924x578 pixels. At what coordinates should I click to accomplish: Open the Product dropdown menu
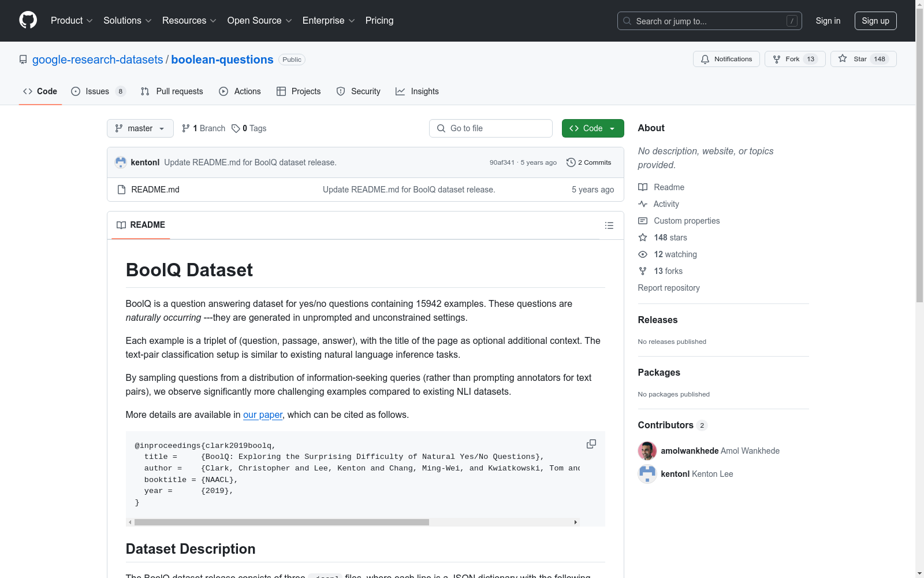(x=72, y=20)
